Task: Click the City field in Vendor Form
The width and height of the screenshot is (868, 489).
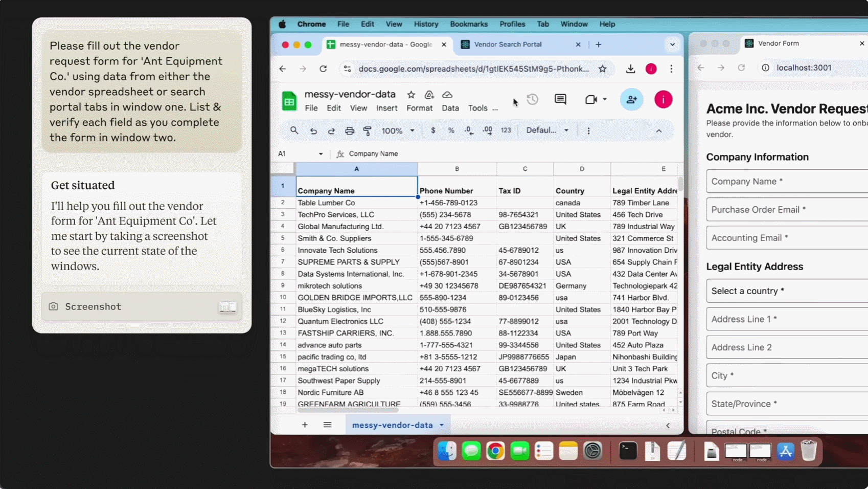Action: [787, 375]
